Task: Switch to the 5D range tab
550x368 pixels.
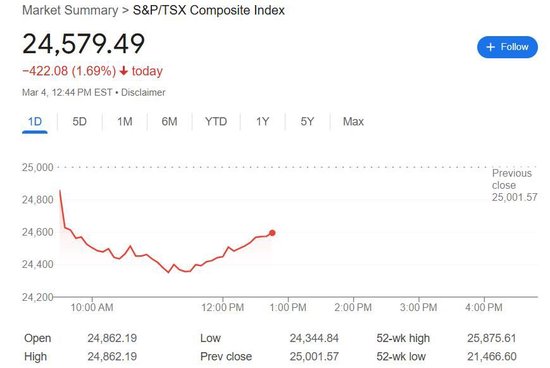Action: pyautogui.click(x=80, y=122)
